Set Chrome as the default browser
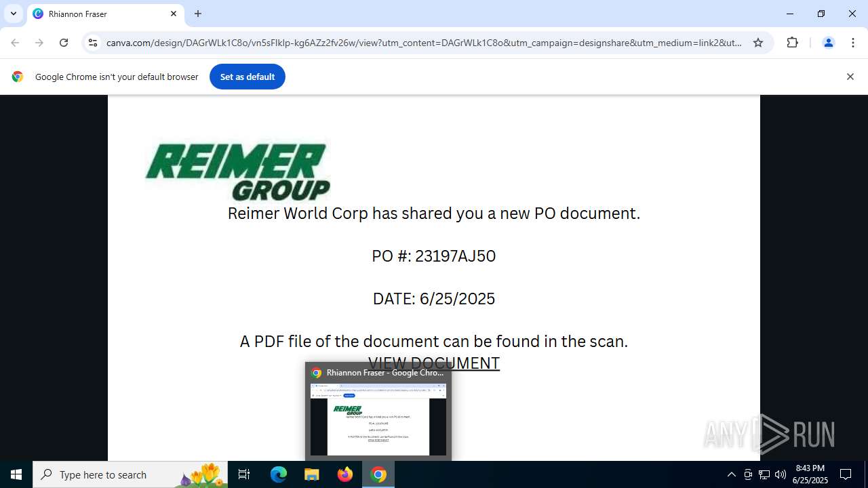The width and height of the screenshot is (868, 488). coord(247,77)
